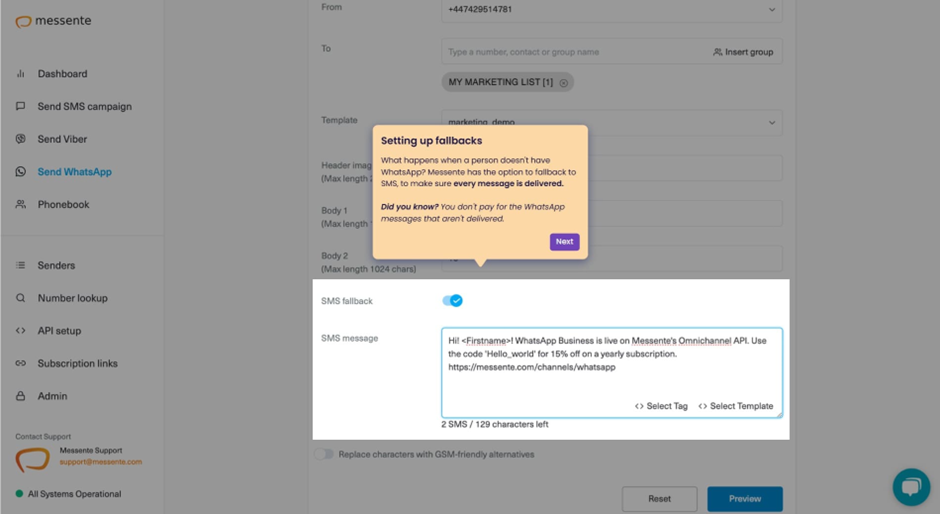
Task: Click the Viber icon in sidebar
Action: 20,139
